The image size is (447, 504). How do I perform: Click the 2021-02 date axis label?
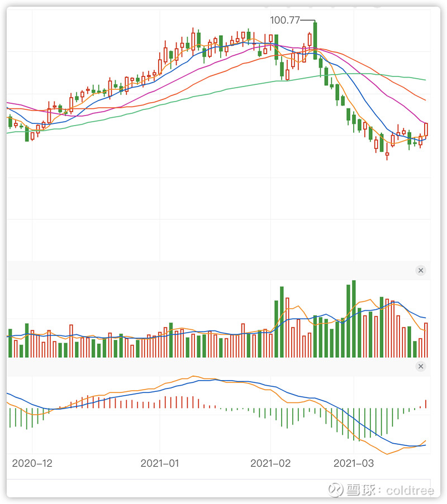pos(270,463)
